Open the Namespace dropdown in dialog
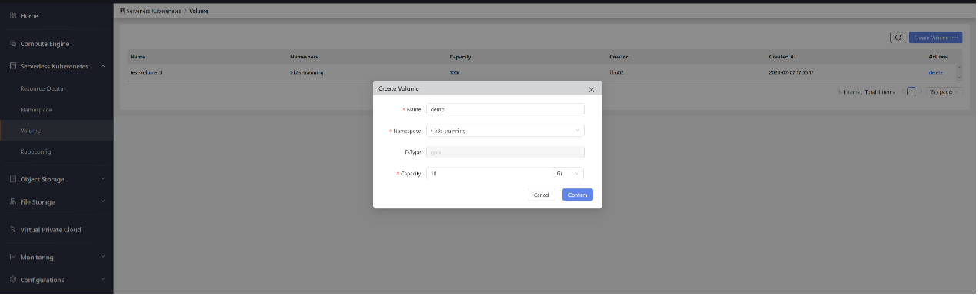 point(505,131)
